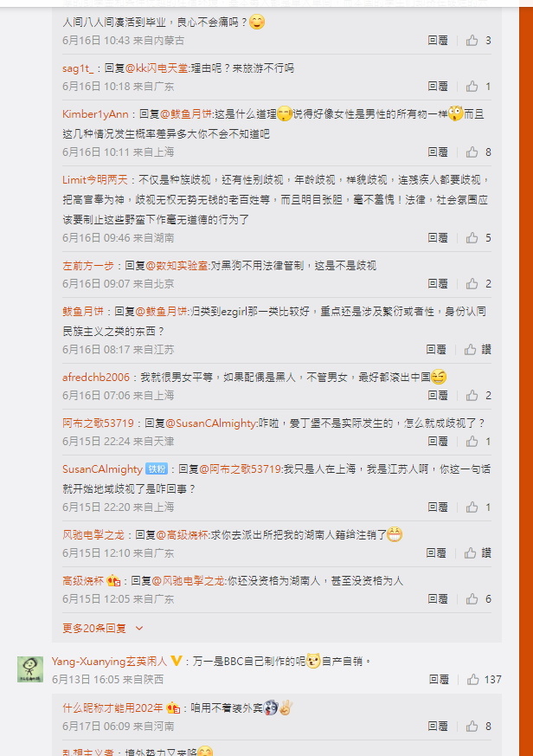The width and height of the screenshot is (533, 756).
Task: Click the chevron next to 更多20条回复
Action: point(139,628)
